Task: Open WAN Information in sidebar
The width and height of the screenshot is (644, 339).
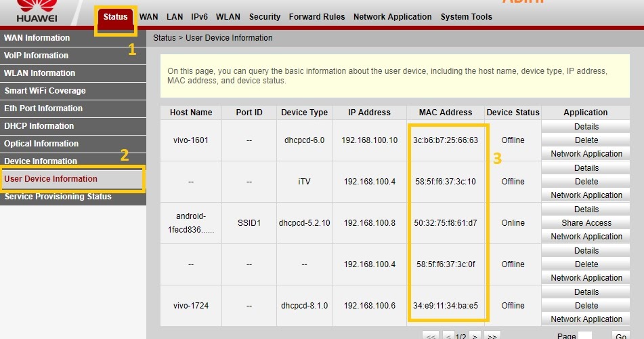Action: pos(73,38)
